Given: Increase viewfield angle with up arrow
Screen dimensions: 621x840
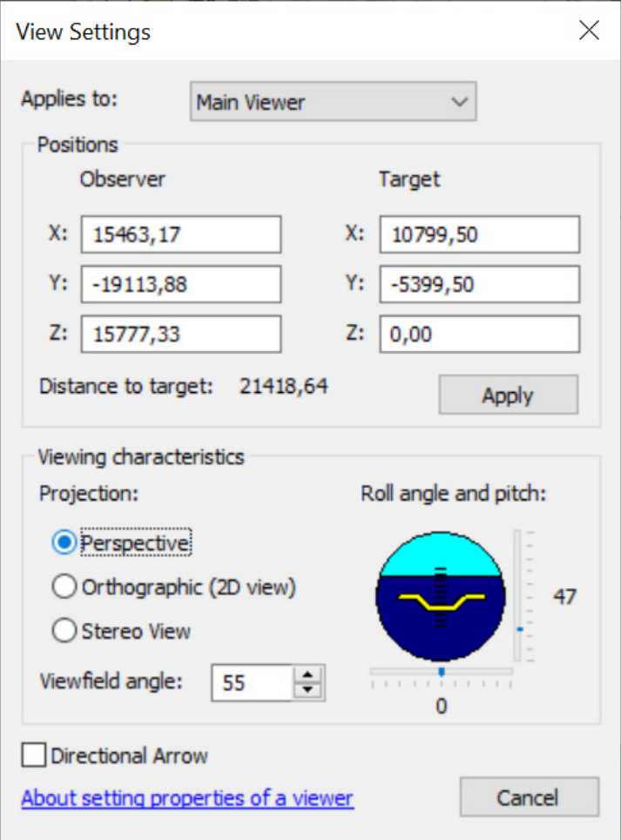Looking at the screenshot, I should 307,674.
